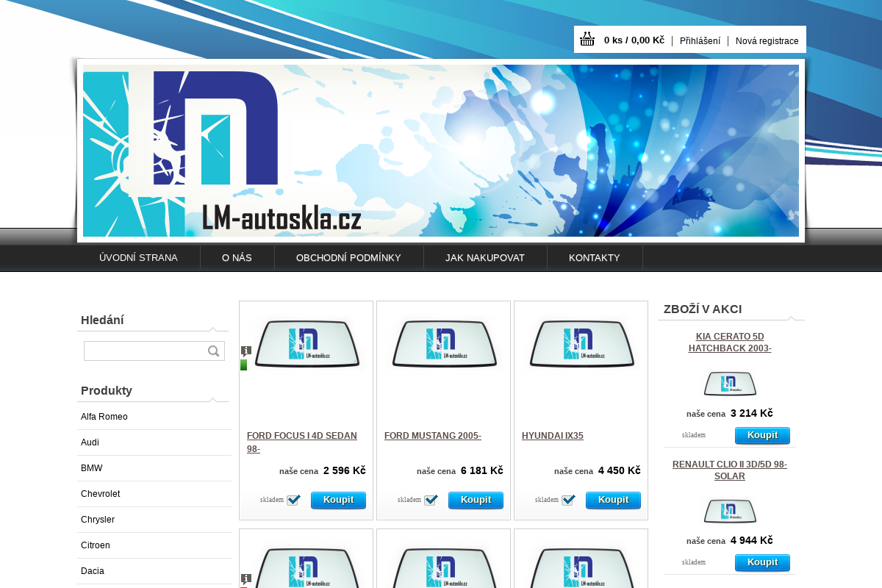Click the info icon on the bottom-left product card
882x588 pixels.
click(246, 578)
